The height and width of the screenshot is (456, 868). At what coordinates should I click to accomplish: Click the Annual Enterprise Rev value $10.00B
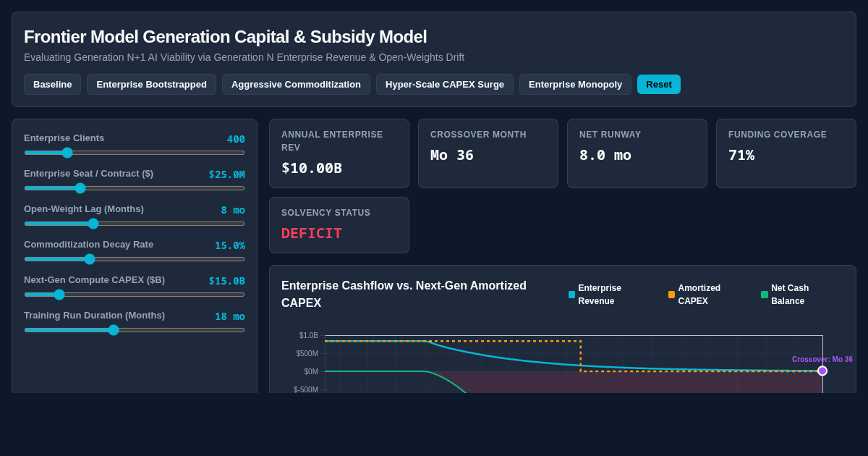312,168
